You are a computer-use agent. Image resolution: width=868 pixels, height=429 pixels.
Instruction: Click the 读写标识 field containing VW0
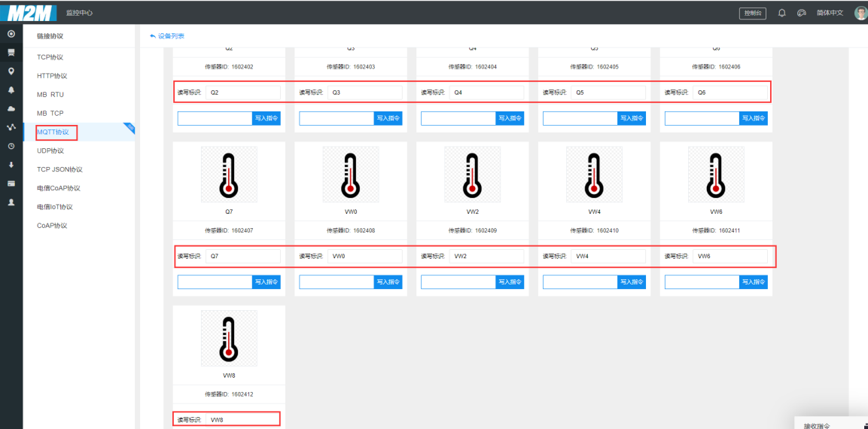(x=365, y=257)
